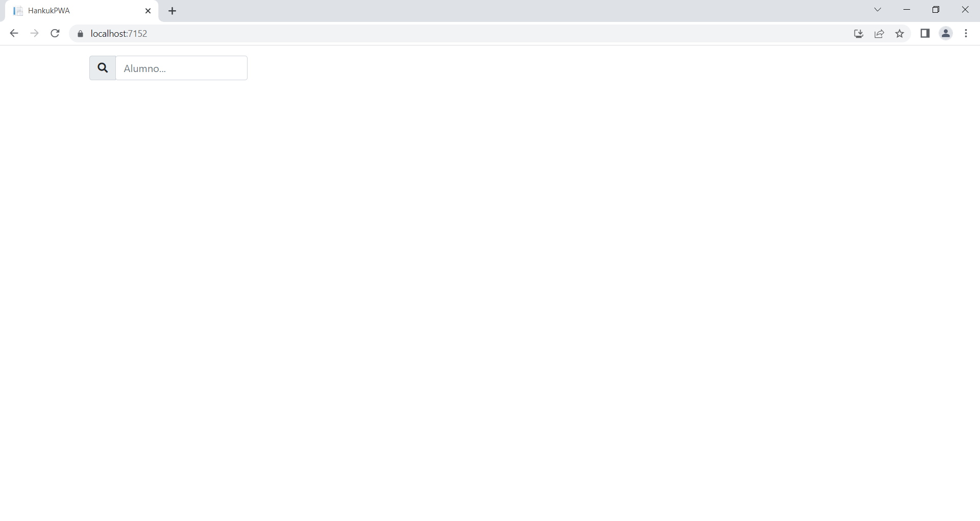980x521 pixels.
Task: Reload the localhost page
Action: (x=55, y=34)
